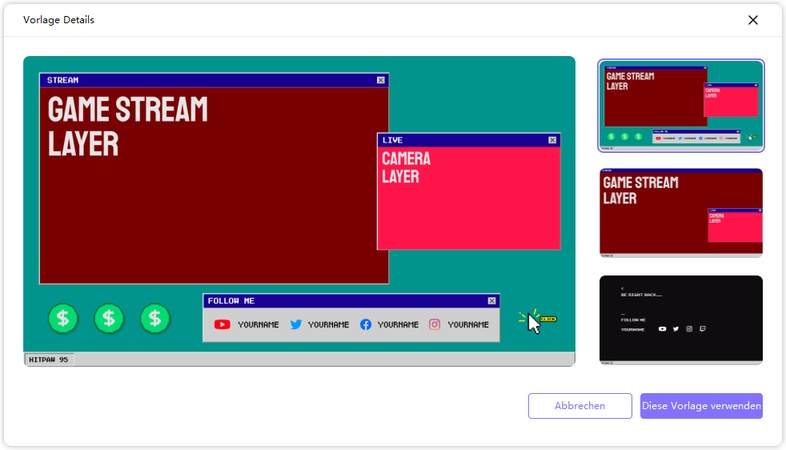786x450 pixels.
Task: Select the second Game Stream Layer thumbnail
Action: (681, 212)
